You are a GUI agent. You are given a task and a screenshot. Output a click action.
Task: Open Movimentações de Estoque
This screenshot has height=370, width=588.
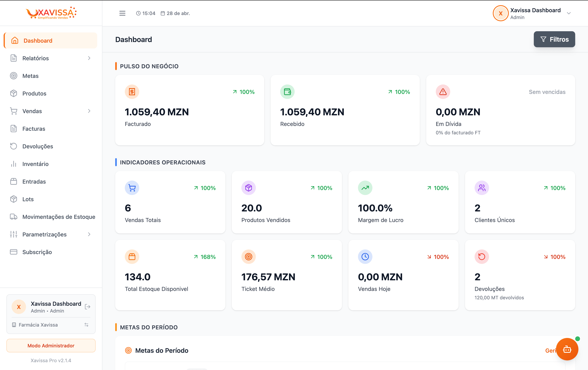(x=51, y=217)
